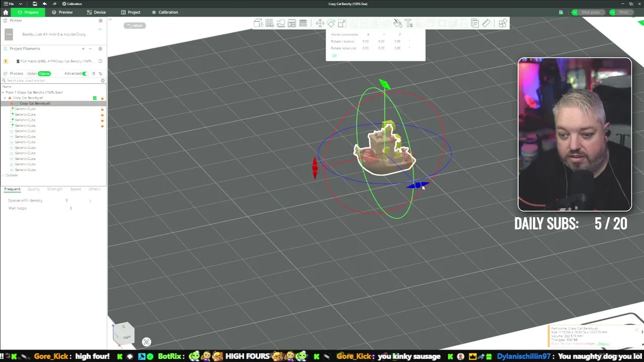The image size is (644, 362).
Task: Edit the Rotate (relative) X value field
Action: pos(366,41)
